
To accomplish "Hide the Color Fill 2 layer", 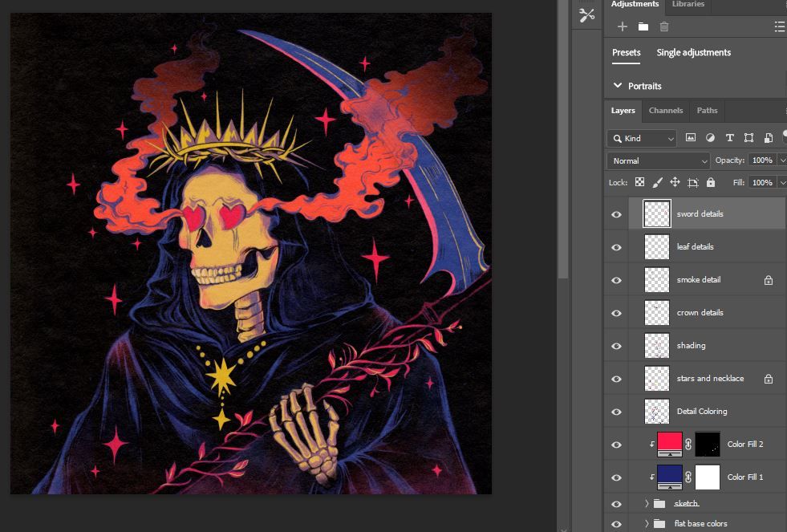I will pyautogui.click(x=616, y=445).
